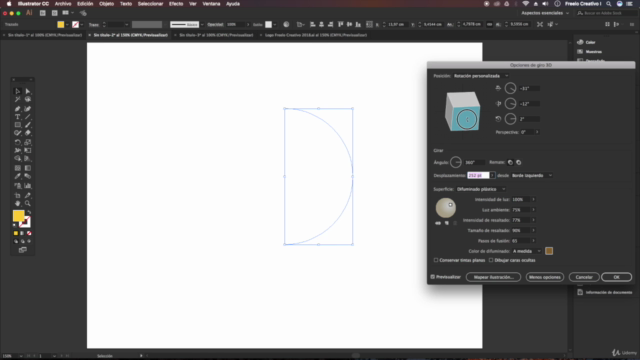640x360 pixels.
Task: Select the Column Graph tool
Action: click(x=28, y=186)
